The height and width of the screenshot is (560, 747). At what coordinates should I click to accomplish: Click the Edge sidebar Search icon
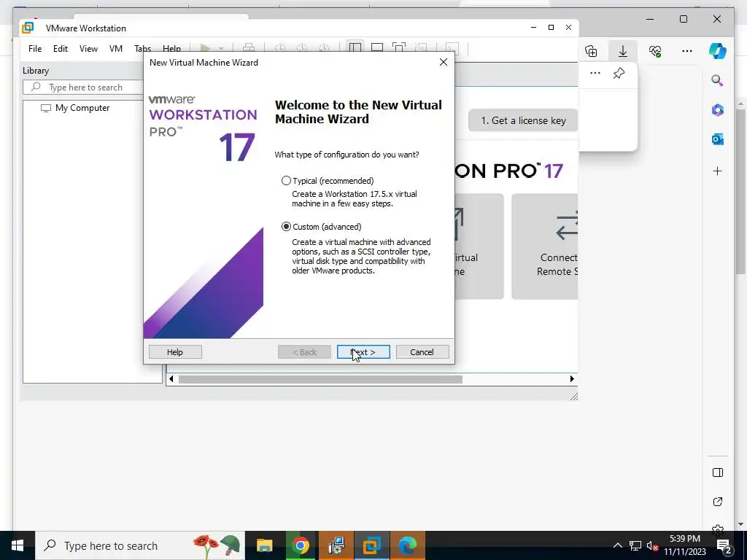click(x=718, y=80)
